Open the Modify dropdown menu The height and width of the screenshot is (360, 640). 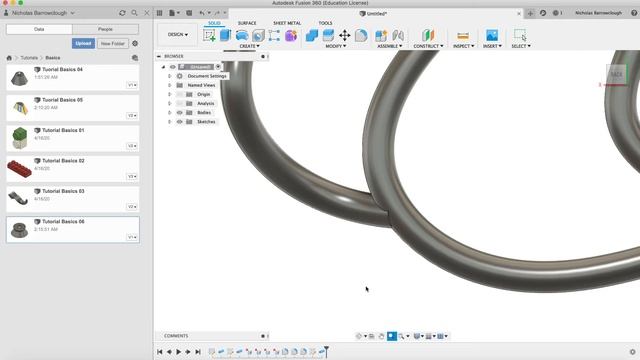click(336, 46)
